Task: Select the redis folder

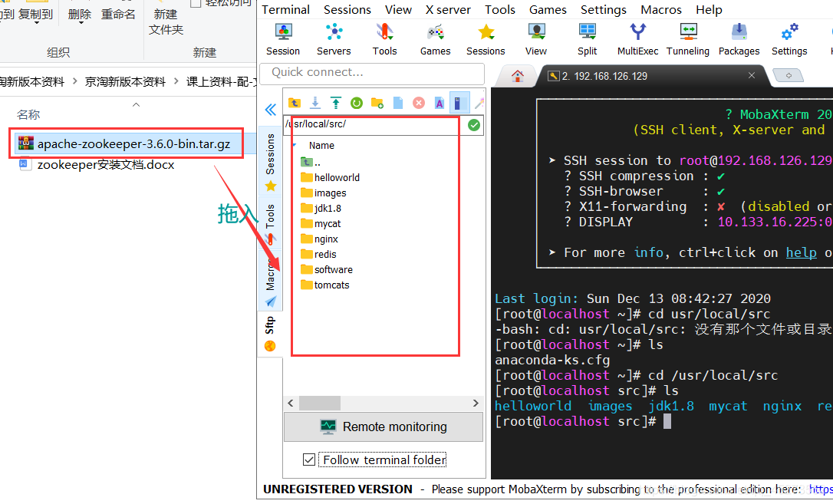Action: click(319, 255)
